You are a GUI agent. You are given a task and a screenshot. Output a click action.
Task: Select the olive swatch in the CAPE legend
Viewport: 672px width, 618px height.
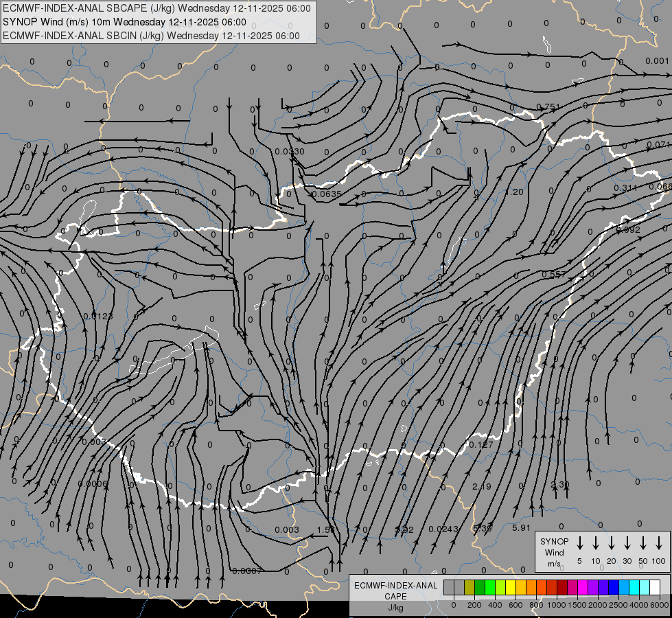(470, 587)
